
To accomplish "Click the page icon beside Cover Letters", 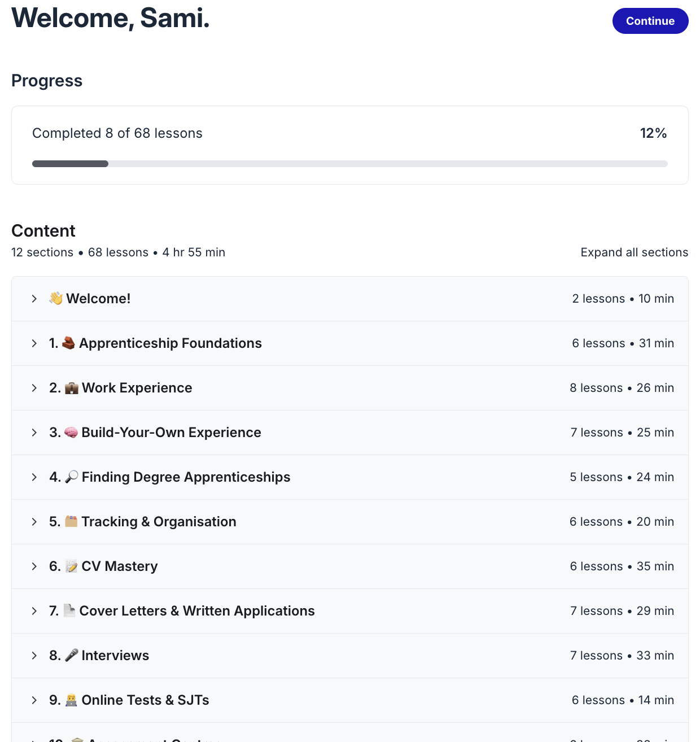I will click(x=69, y=610).
